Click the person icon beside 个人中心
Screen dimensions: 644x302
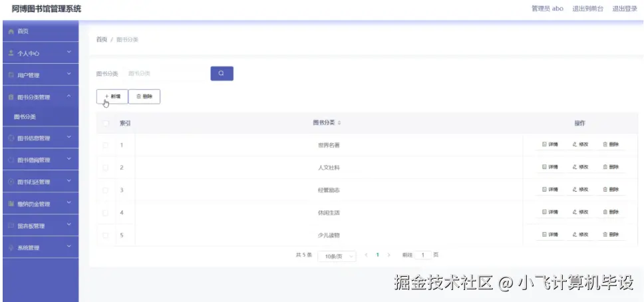pyautogui.click(x=11, y=53)
